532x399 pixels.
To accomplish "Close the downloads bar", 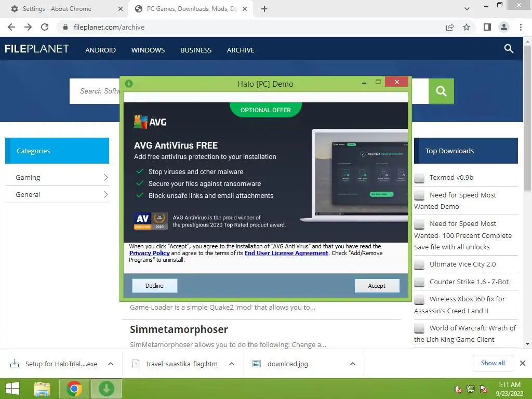I will click(x=523, y=363).
